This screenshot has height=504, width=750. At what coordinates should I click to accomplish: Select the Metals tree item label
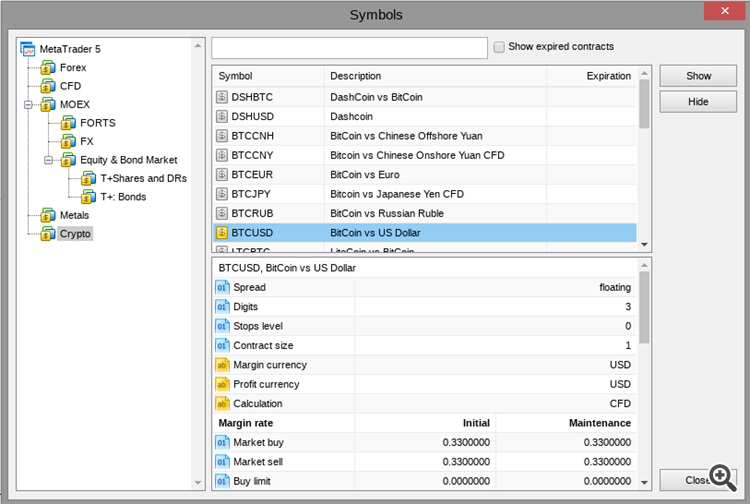pos(75,216)
